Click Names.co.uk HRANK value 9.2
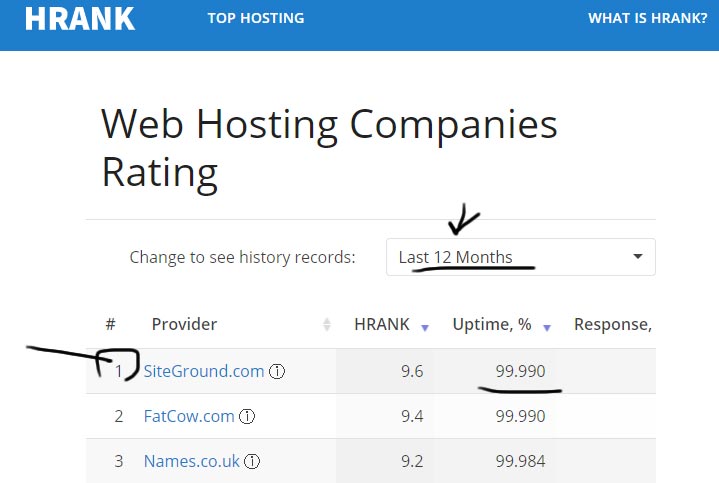 412,461
